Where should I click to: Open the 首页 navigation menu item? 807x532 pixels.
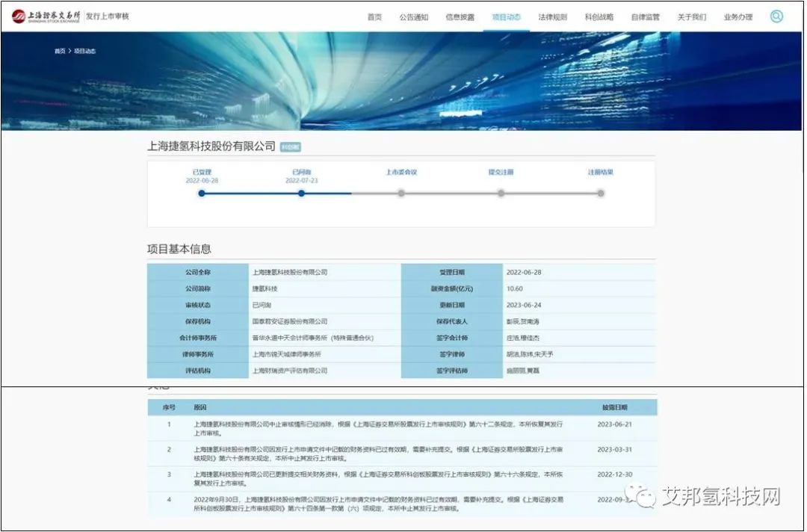tap(374, 17)
